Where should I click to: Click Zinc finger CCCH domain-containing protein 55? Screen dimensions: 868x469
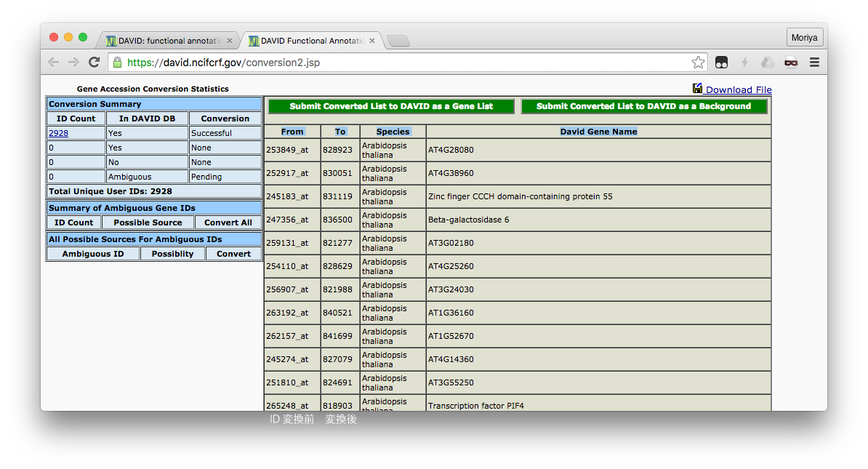(x=521, y=196)
